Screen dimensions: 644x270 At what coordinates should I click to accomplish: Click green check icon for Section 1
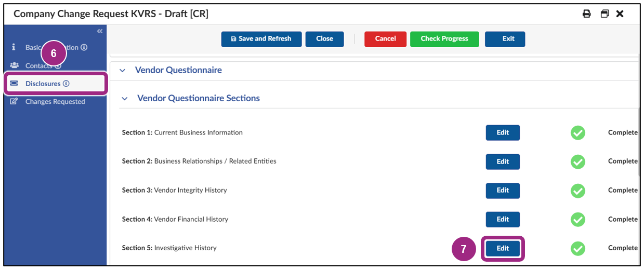pyautogui.click(x=577, y=133)
